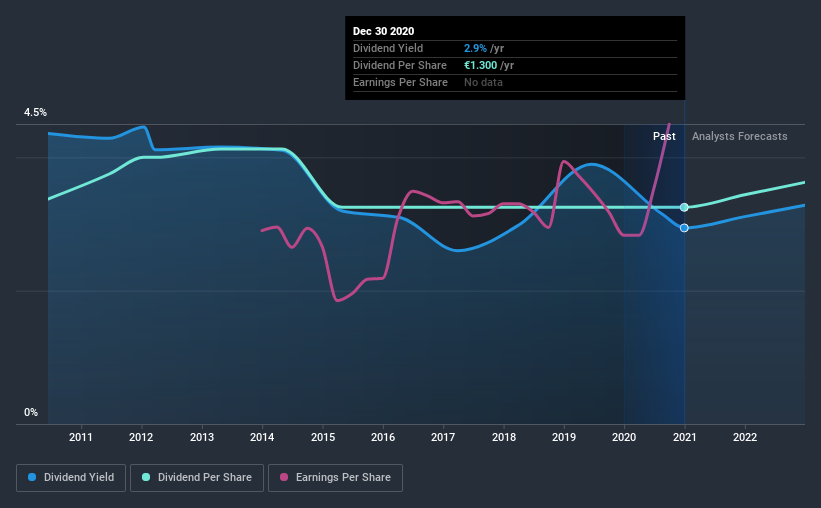
Task: Click the 2.9% dividend yield value in tooltip
Action: click(x=475, y=48)
